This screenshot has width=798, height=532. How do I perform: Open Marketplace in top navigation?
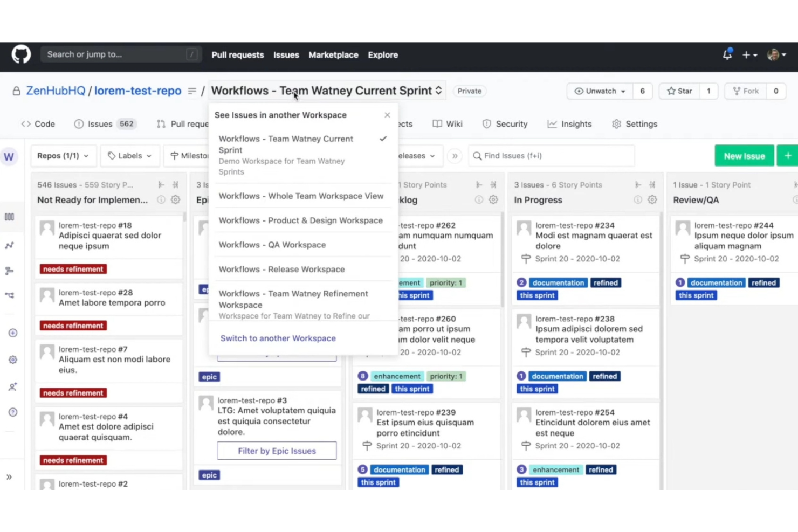click(x=333, y=55)
